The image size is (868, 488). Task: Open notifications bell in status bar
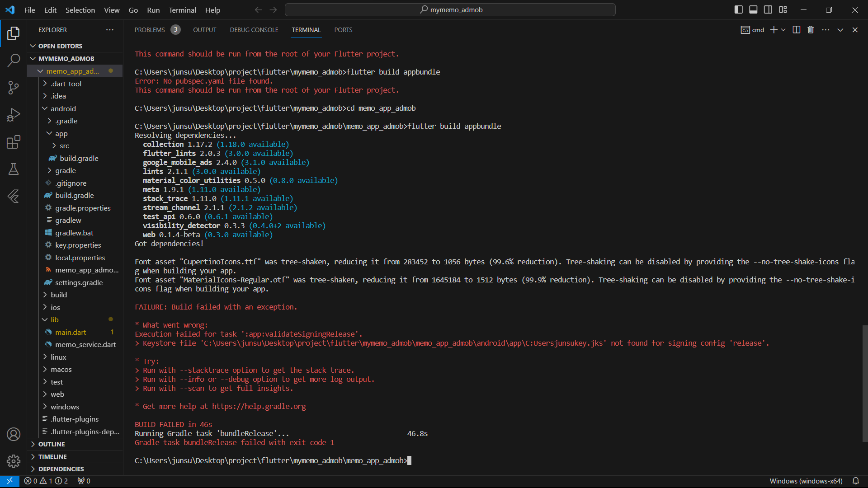pyautogui.click(x=856, y=481)
